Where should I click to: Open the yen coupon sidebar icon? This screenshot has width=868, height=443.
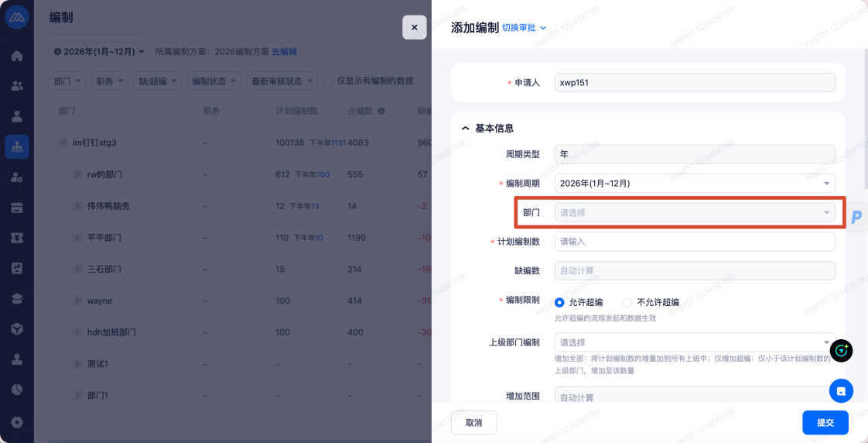pos(16,238)
